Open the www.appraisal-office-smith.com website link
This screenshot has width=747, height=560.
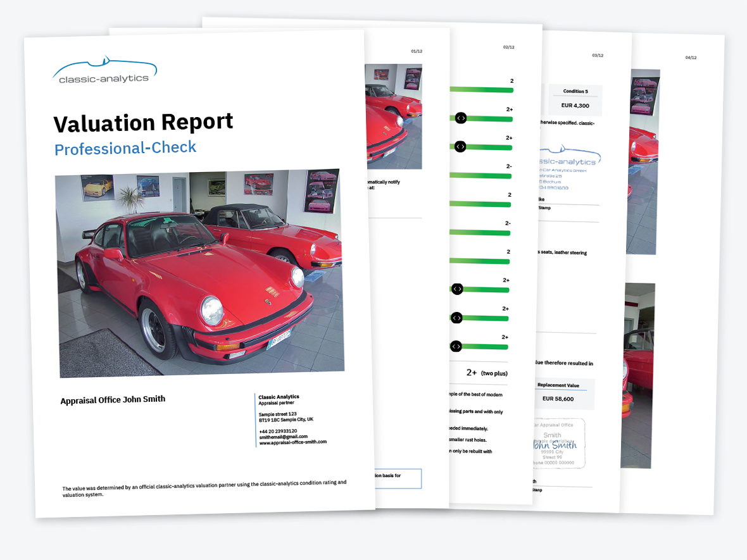[292, 442]
